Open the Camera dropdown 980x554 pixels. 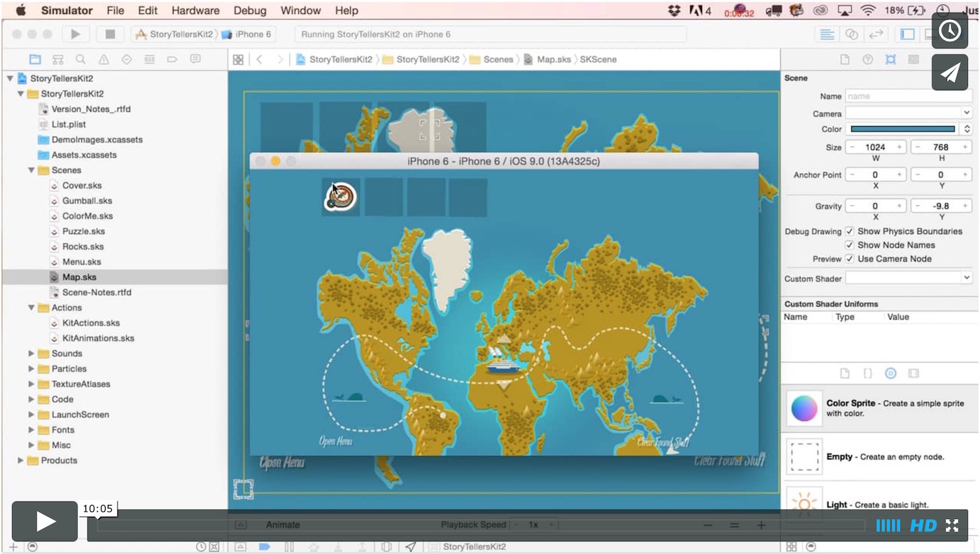pyautogui.click(x=908, y=113)
